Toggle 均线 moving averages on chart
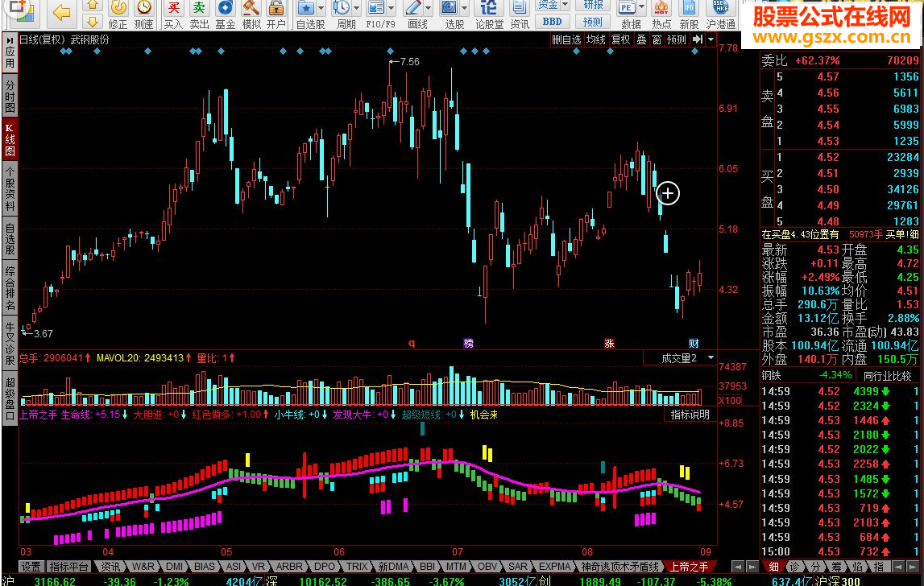This screenshot has width=924, height=586. [596, 39]
